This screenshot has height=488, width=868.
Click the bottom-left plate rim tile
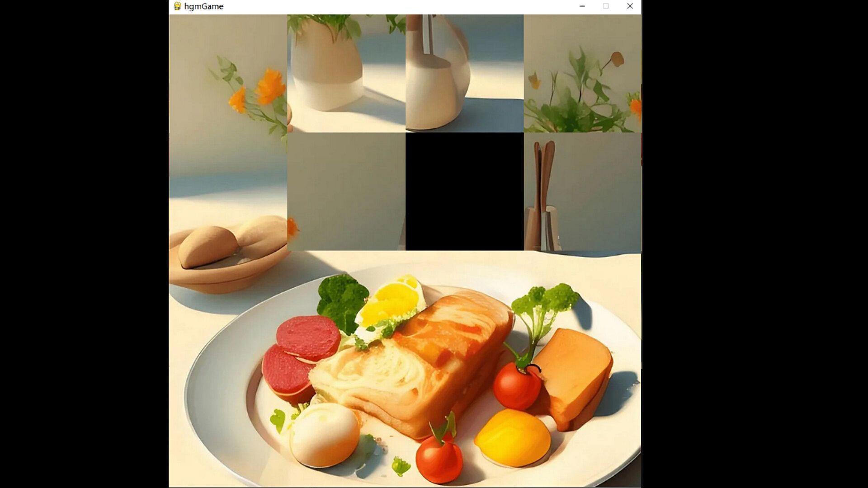coord(228,428)
